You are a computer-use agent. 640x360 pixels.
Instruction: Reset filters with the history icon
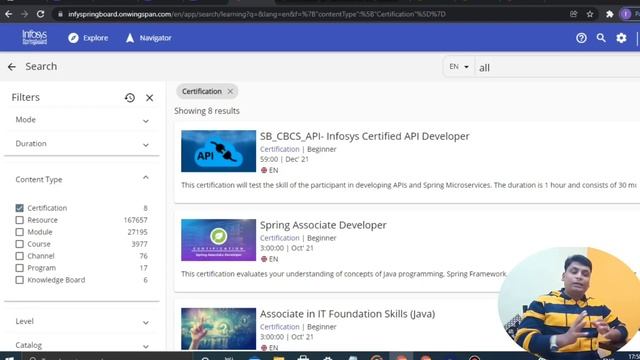pyautogui.click(x=130, y=98)
